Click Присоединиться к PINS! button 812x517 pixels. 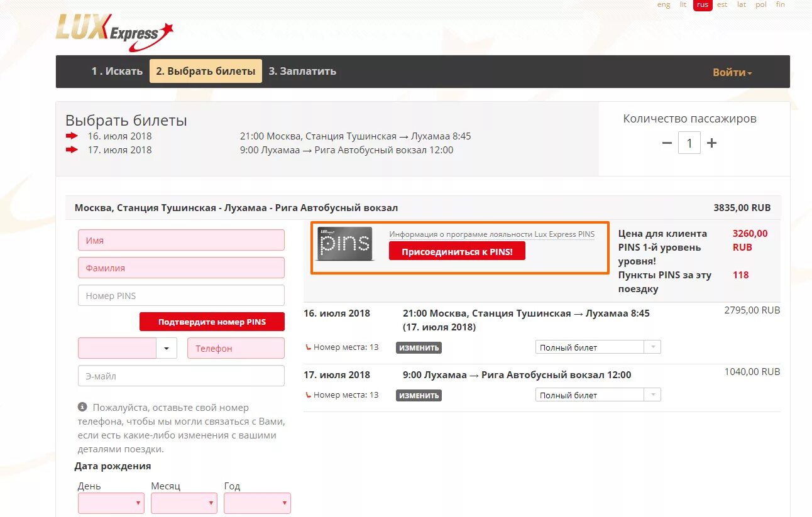point(457,251)
